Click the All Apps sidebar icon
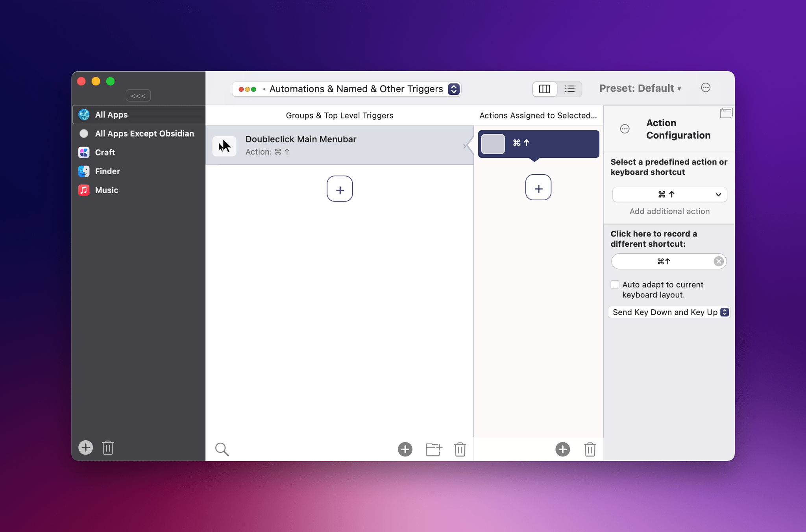Screen dimensions: 806x532 (x=83, y=115)
